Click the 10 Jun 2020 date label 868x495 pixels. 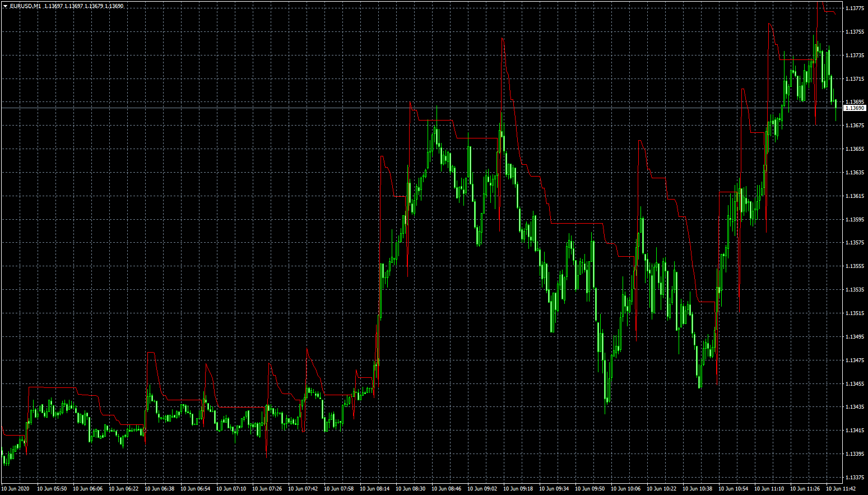click(x=15, y=489)
